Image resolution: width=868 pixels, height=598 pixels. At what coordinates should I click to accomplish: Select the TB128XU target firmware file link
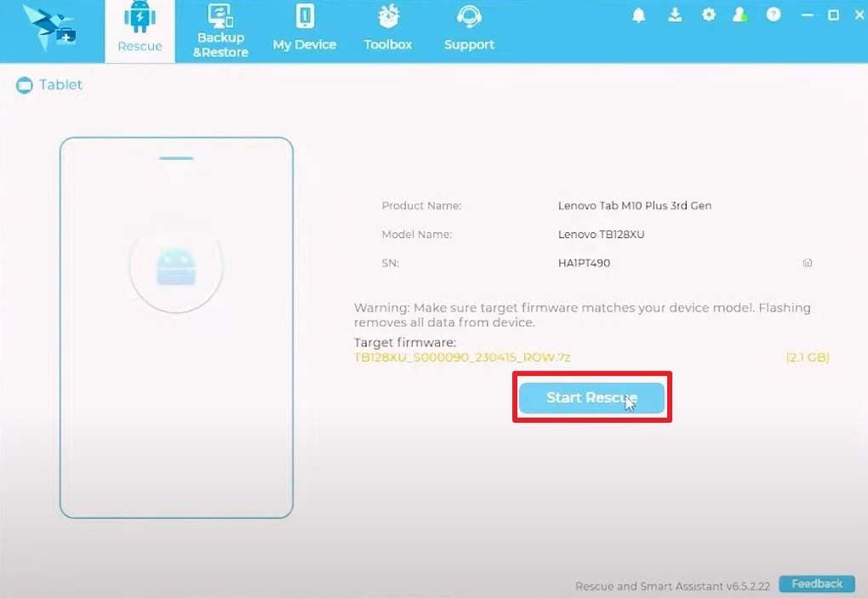462,357
